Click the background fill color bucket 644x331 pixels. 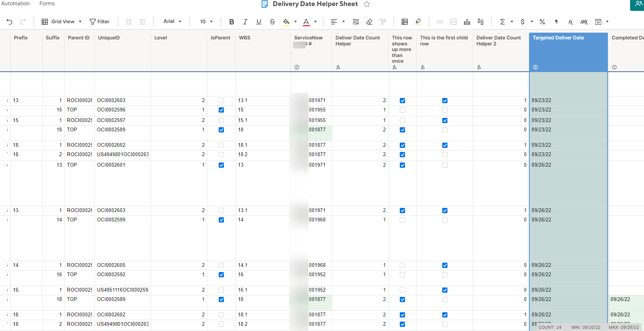pyautogui.click(x=286, y=22)
